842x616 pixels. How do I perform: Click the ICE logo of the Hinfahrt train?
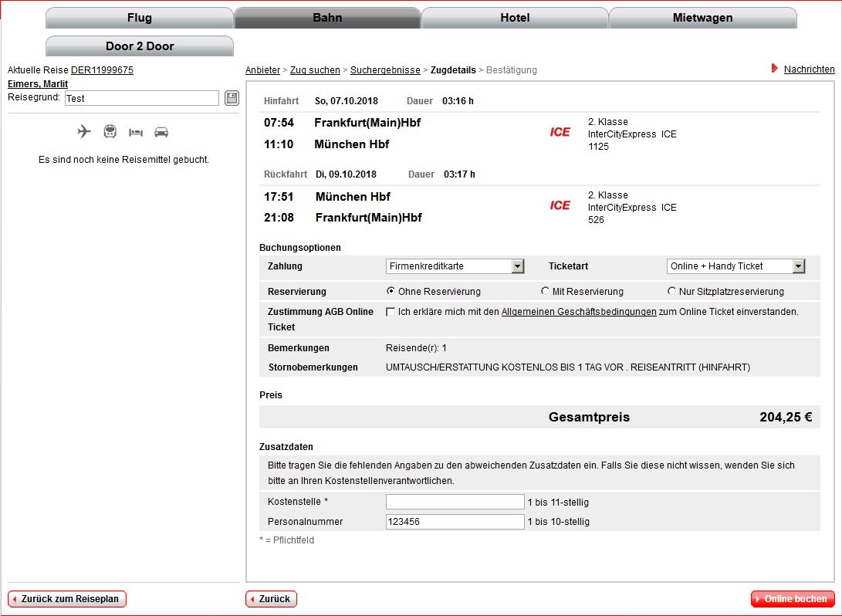560,132
